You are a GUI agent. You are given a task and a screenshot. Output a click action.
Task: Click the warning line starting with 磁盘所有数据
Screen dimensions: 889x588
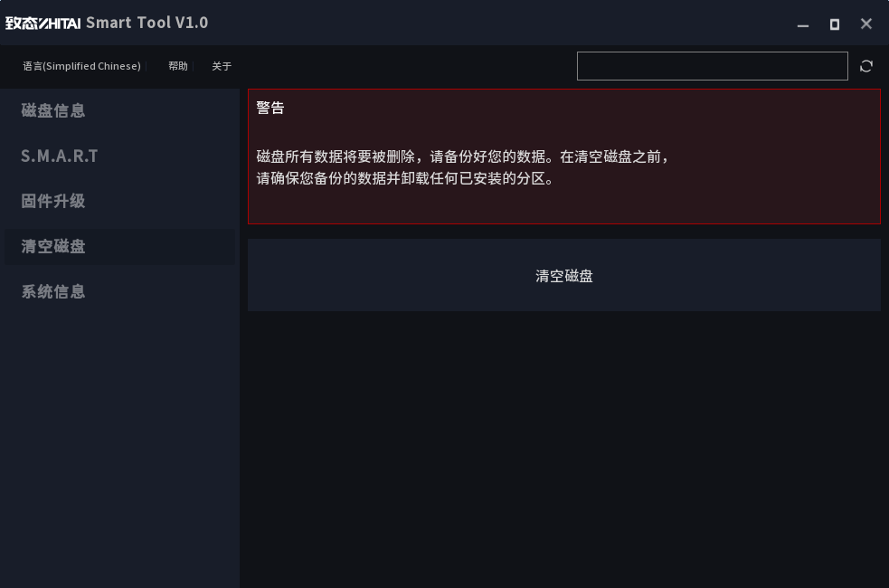coord(463,156)
